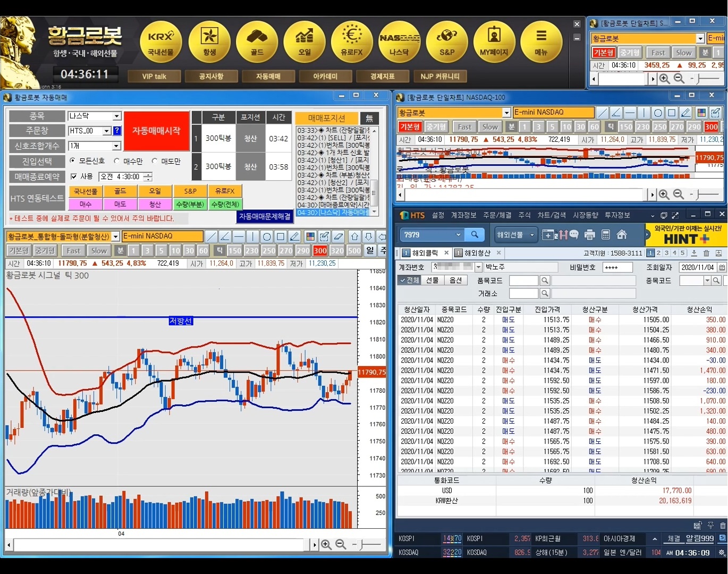Click the printer icon in HTS toolbar
The width and height of the screenshot is (728, 574).
point(590,234)
